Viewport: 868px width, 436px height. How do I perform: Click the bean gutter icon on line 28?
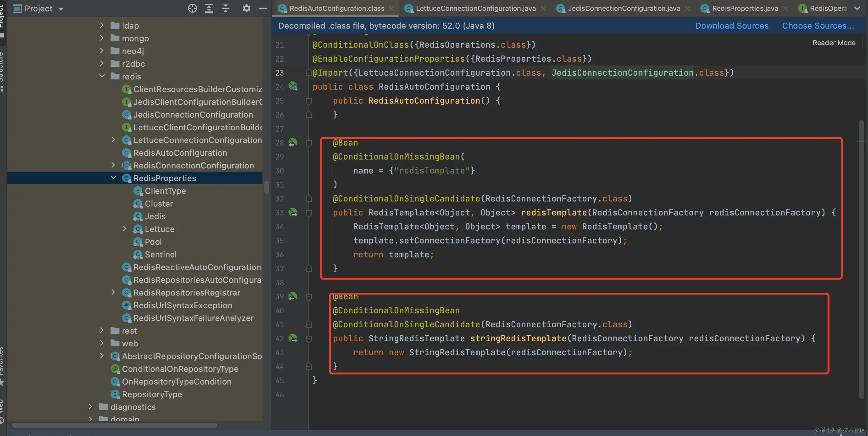[x=293, y=142]
